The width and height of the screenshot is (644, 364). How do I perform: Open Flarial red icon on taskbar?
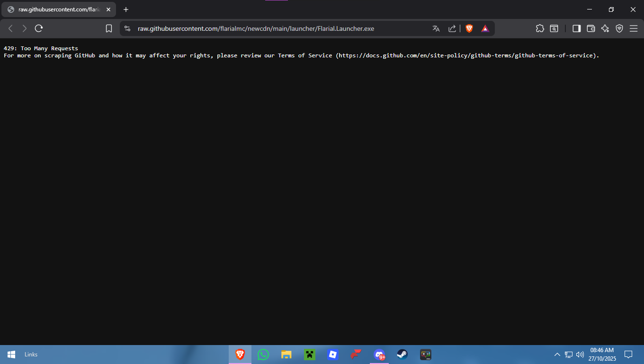356,355
